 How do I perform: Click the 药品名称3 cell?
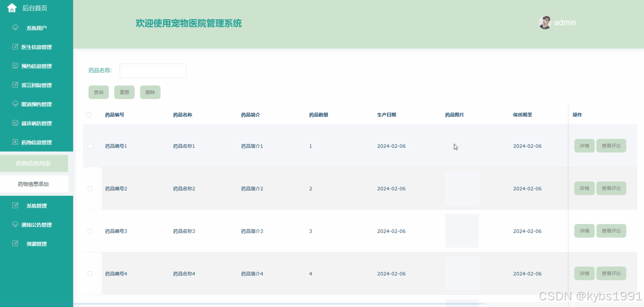pos(184,231)
